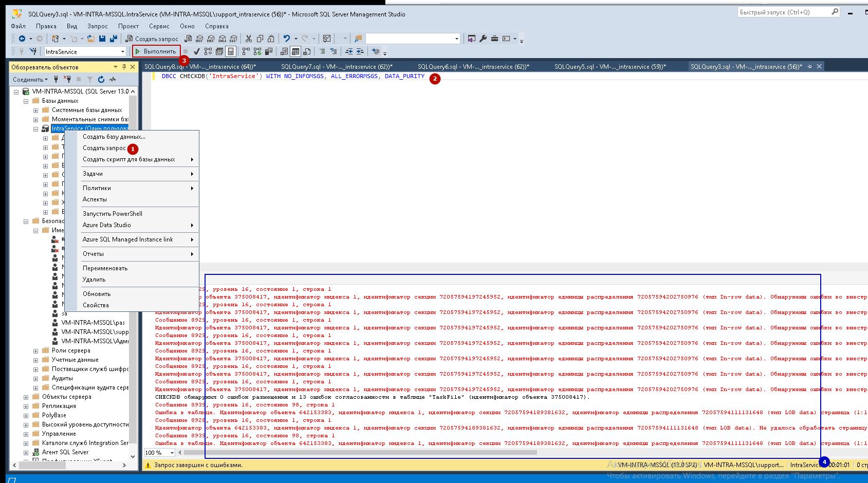Click the Save file icon in toolbar
Image resolution: width=868 pixels, height=483 pixels.
102,39
